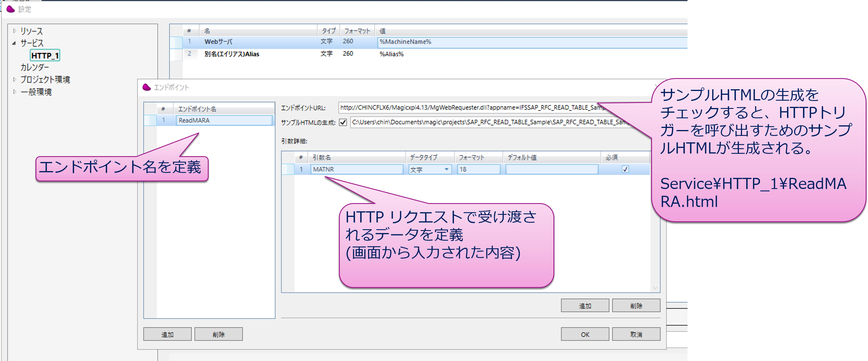Click the argument list scrollbar down arrow
Viewport: 868px width, 361px height.
click(x=655, y=288)
